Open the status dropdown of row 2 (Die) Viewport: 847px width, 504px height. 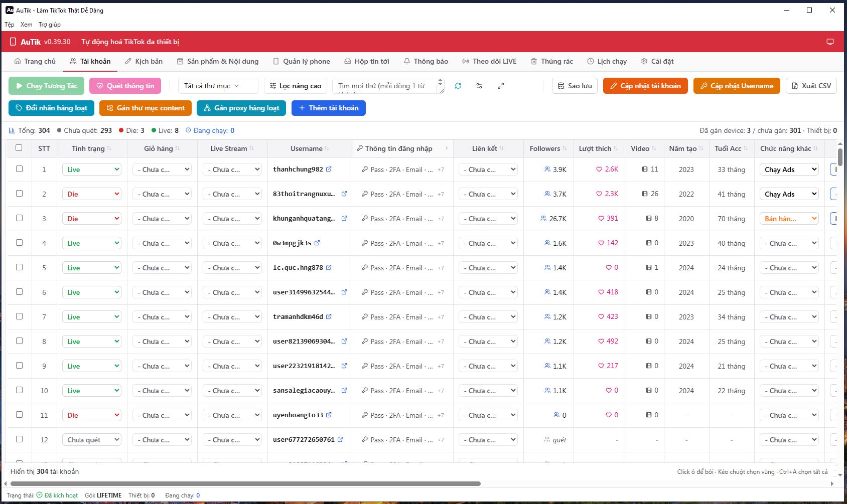click(92, 194)
